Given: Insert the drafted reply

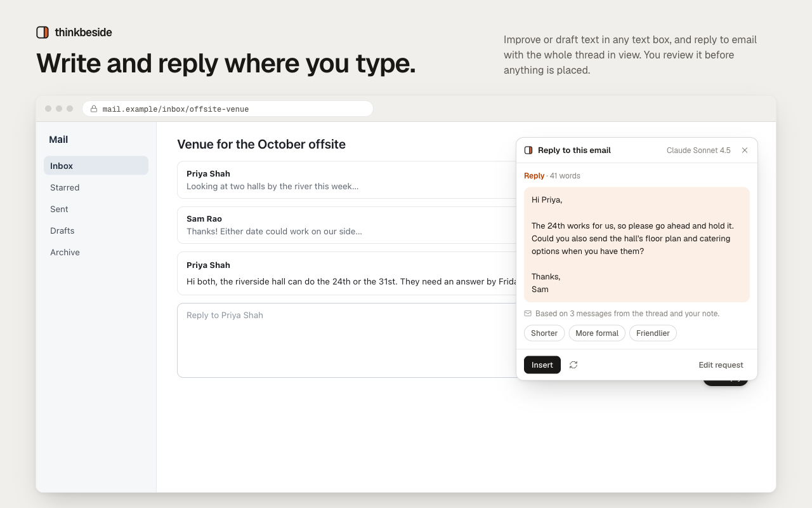Looking at the screenshot, I should tap(542, 365).
